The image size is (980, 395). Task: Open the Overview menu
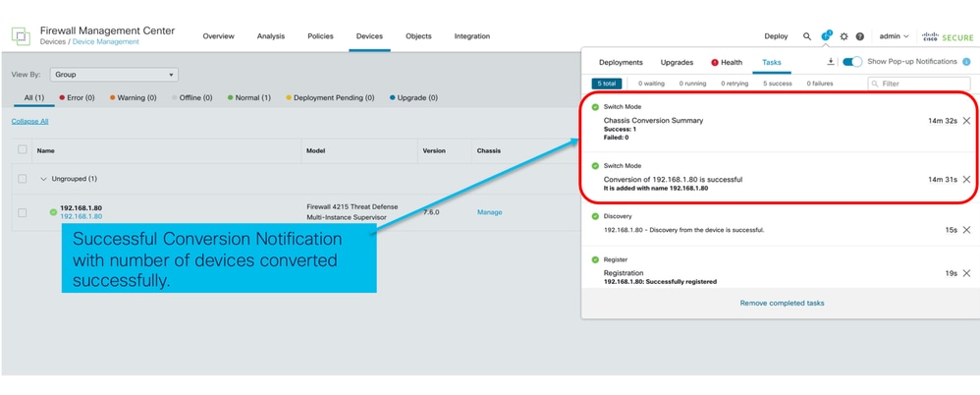219,36
